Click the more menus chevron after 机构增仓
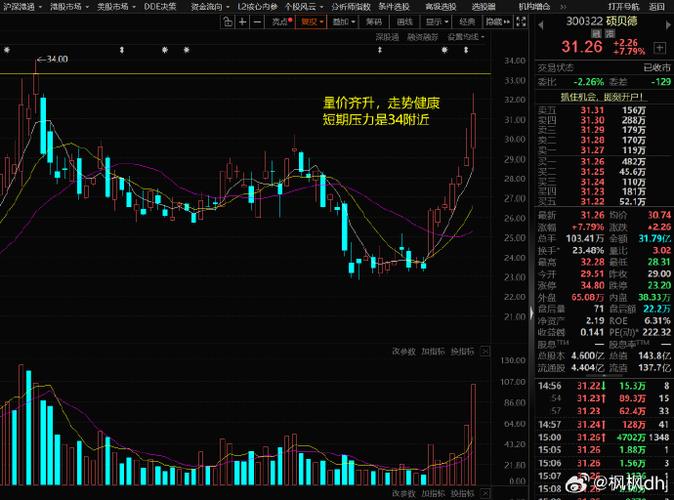Viewport: 674px width, 500px height. (x=563, y=6)
